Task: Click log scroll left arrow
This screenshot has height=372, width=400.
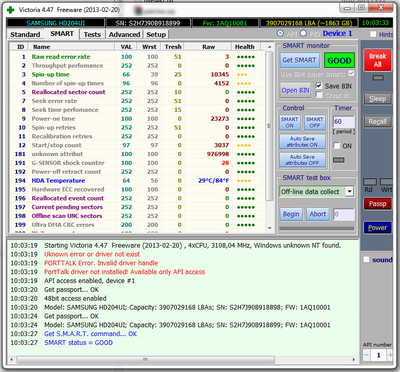Action: click(12, 360)
